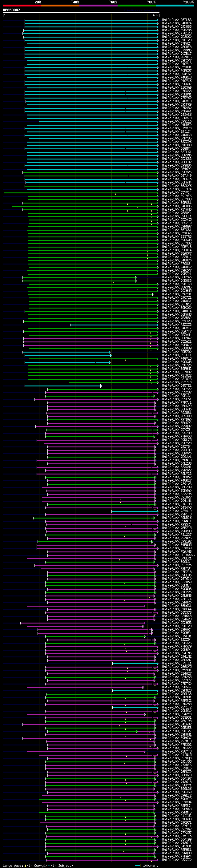Click the white query sequence bar

pos(81,12)
